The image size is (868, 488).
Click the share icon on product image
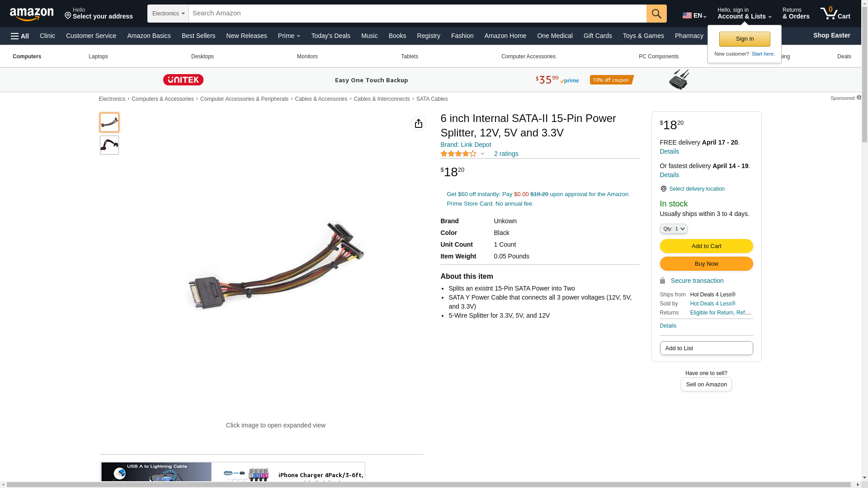(x=419, y=123)
